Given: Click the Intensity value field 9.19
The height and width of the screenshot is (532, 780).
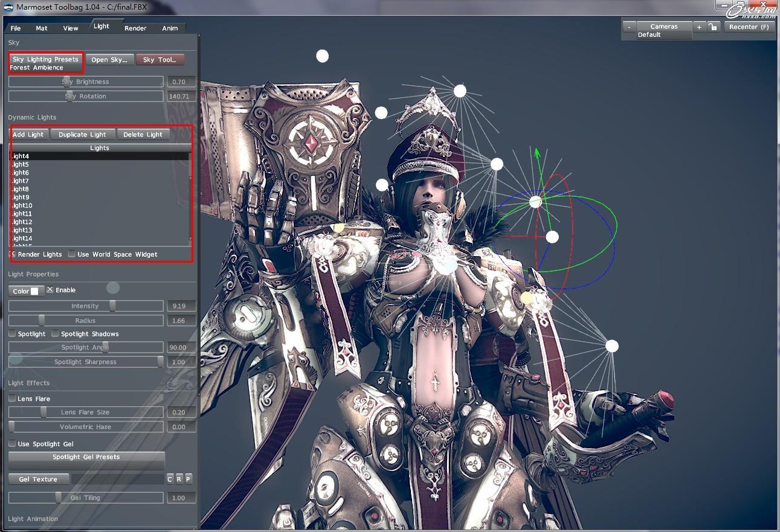Looking at the screenshot, I should tap(181, 306).
